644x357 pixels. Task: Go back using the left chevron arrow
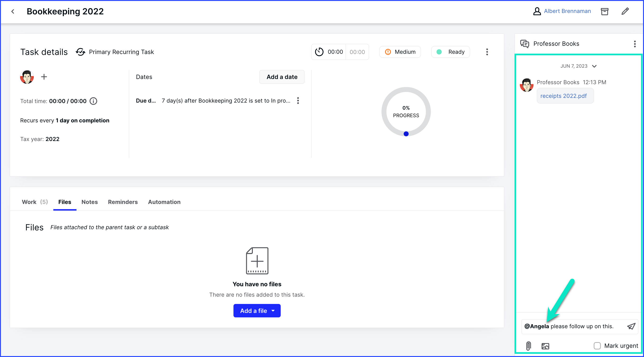point(13,12)
